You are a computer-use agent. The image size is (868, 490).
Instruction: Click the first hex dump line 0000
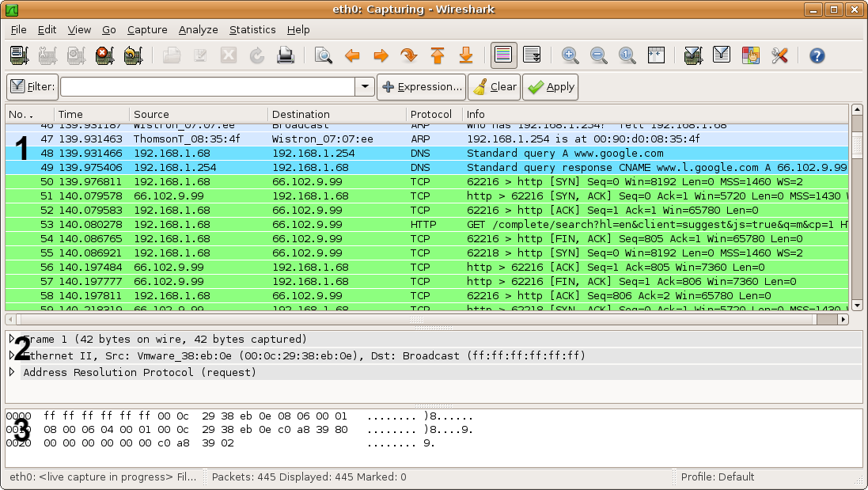239,416
